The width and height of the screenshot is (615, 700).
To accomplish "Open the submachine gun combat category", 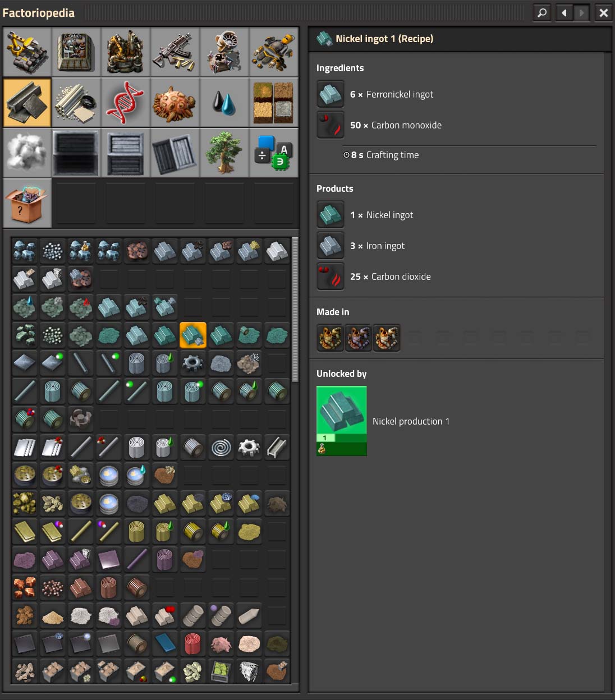I will [175, 52].
